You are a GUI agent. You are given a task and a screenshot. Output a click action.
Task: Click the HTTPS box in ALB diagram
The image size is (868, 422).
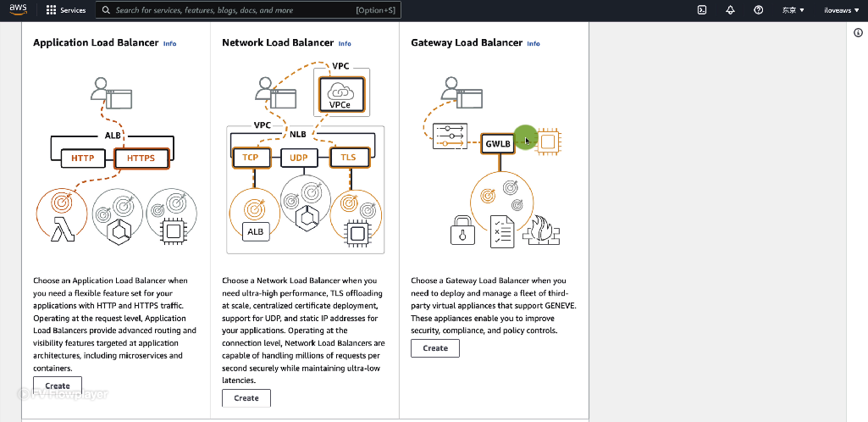point(141,158)
